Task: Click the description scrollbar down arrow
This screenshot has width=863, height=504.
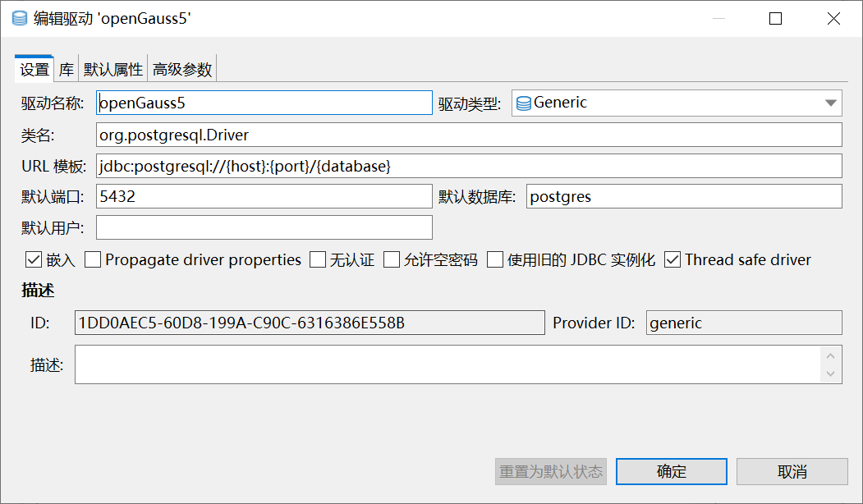Action: (830, 373)
